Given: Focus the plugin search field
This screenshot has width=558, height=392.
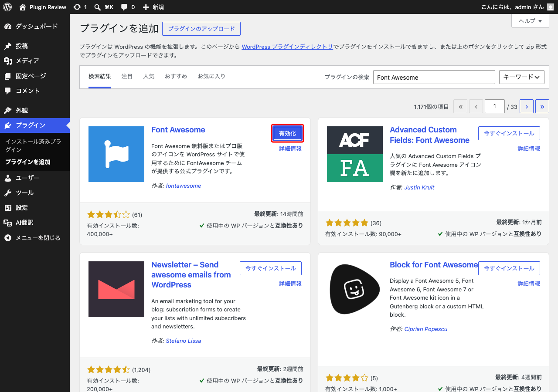Looking at the screenshot, I should (x=434, y=77).
